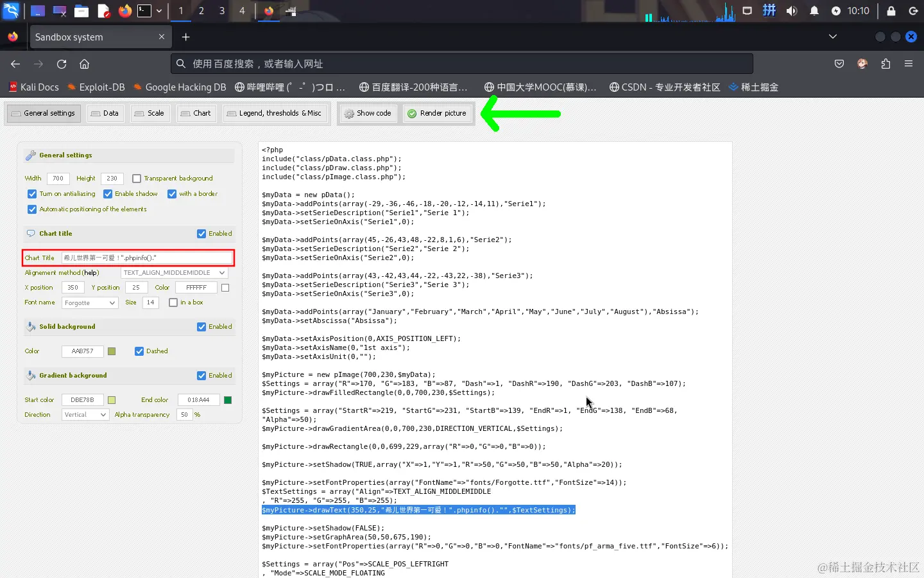Disable the Solid background Enabled checkbox
Screen dimensions: 924x578
(x=201, y=327)
